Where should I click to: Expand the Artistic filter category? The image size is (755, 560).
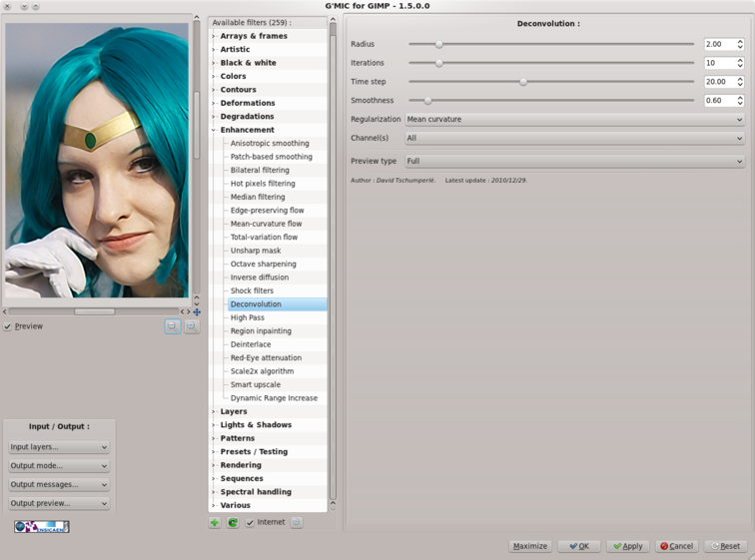pos(235,49)
